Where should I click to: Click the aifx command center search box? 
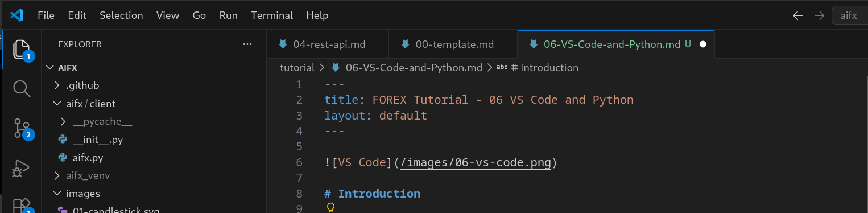tap(850, 16)
